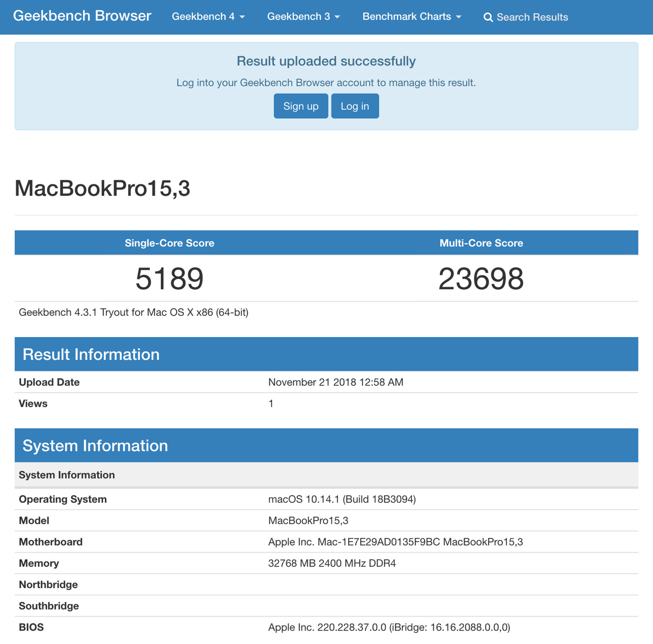Click the Log in button

coord(355,106)
